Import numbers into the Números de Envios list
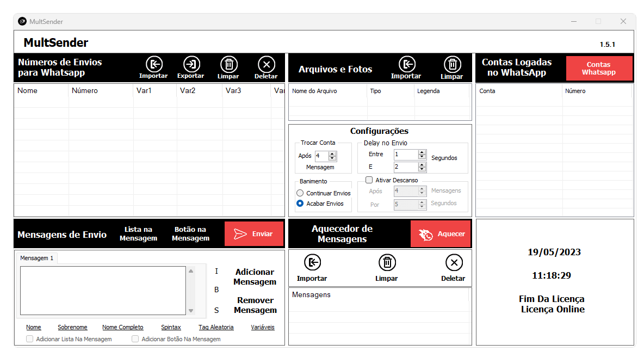The width and height of the screenshot is (644, 357). (153, 68)
